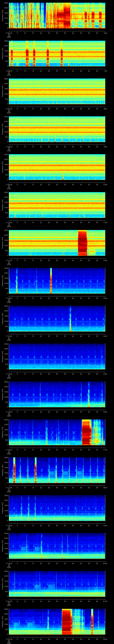Click the 12:00 end-of-axis time label
Screen dimensions: 114x644
(105, 260)
